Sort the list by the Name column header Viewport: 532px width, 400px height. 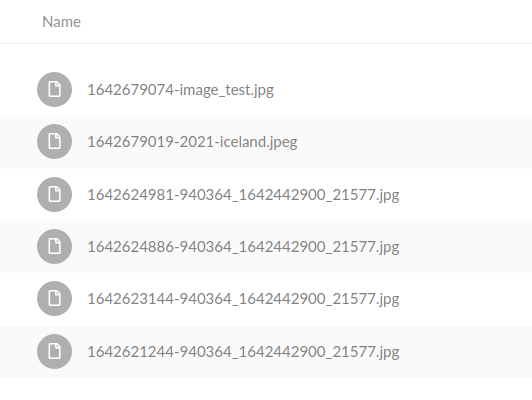61,22
